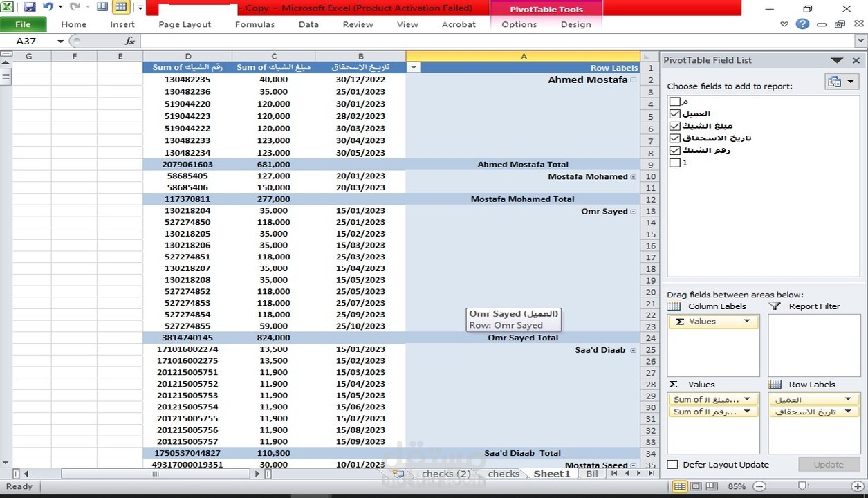868x498 pixels.
Task: Collapse the Omr Sayed group in row 13
Action: 634,212
